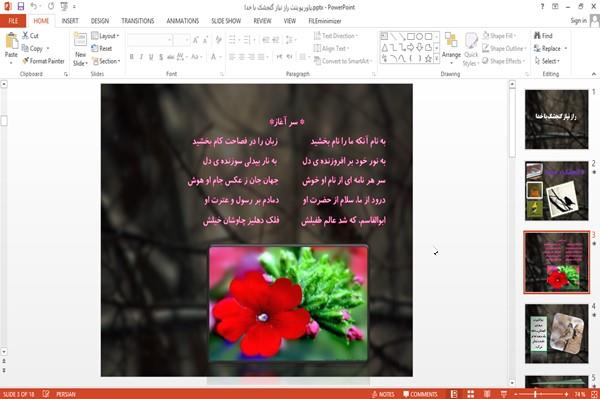Open the Select dropdown
This screenshot has height=399, width=600.
click(x=547, y=61)
